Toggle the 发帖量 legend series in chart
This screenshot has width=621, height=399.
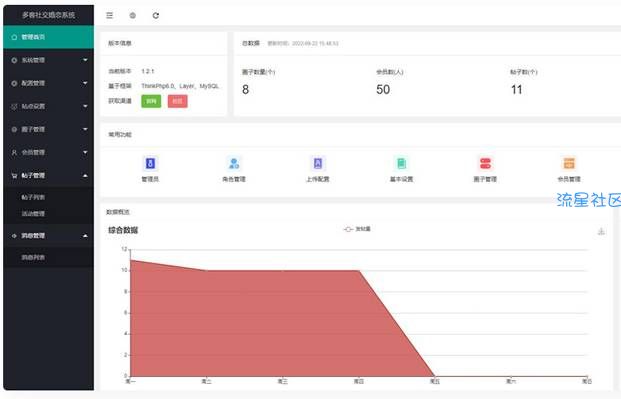[x=357, y=229]
